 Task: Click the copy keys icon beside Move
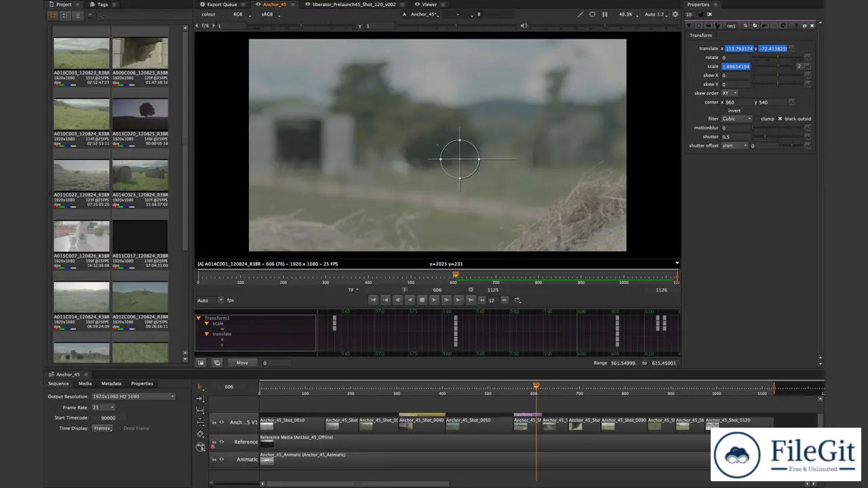pyautogui.click(x=217, y=363)
